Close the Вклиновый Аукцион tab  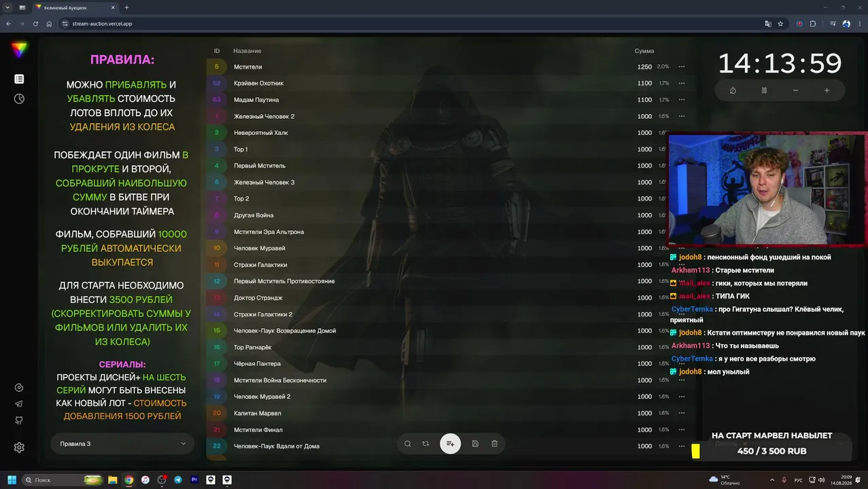click(114, 7)
